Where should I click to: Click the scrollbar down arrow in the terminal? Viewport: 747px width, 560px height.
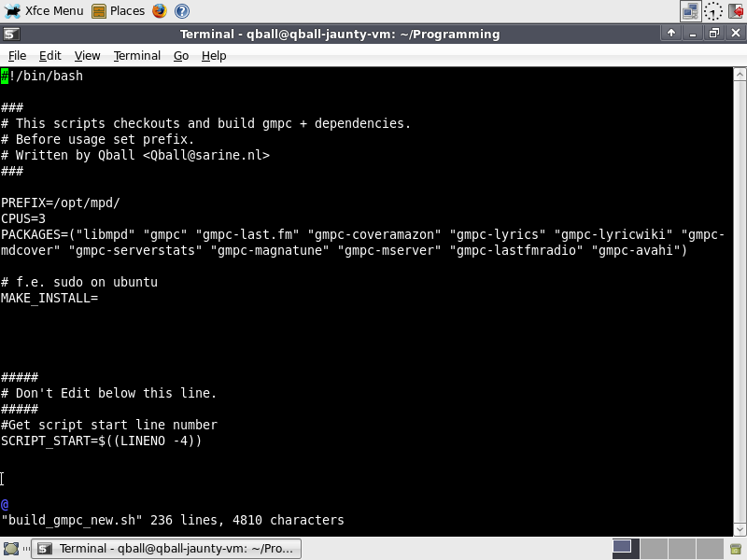pyautogui.click(x=740, y=529)
